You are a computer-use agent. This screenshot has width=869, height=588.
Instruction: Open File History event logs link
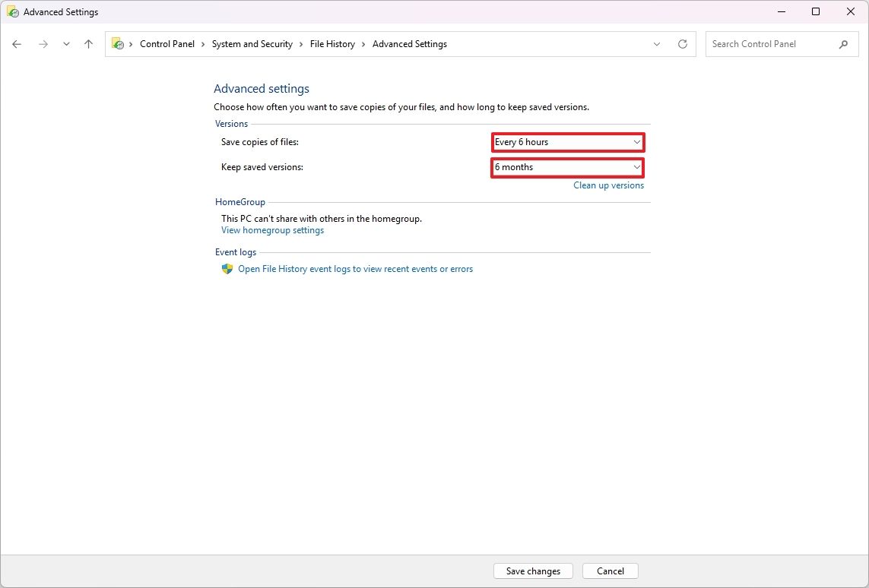coord(354,268)
